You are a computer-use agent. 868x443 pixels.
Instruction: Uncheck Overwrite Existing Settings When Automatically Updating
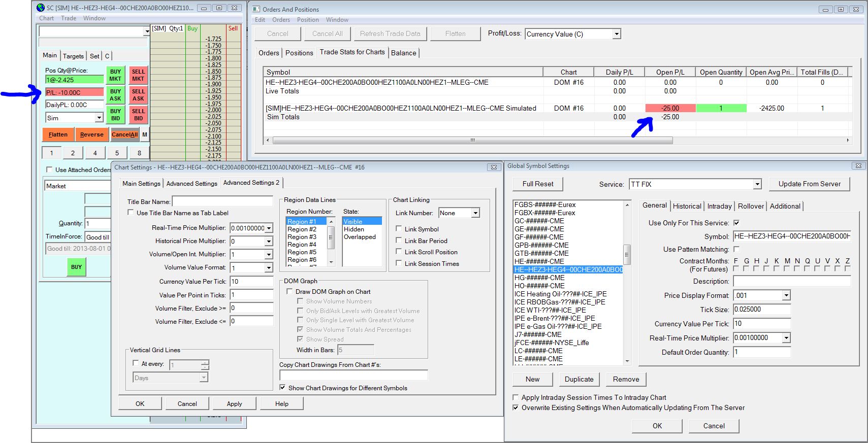tap(516, 407)
